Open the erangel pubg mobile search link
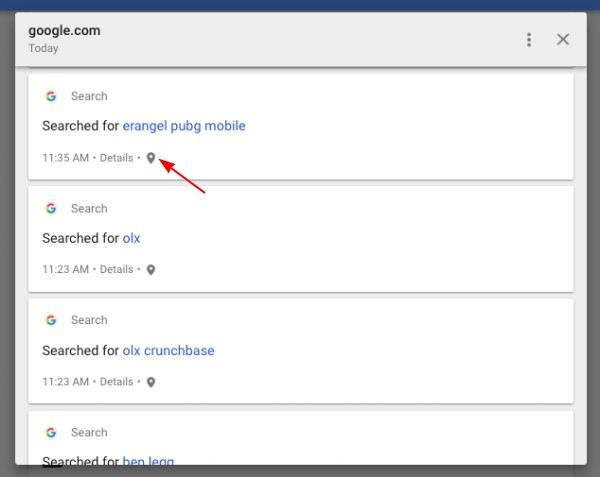This screenshot has width=600, height=477. point(184,126)
